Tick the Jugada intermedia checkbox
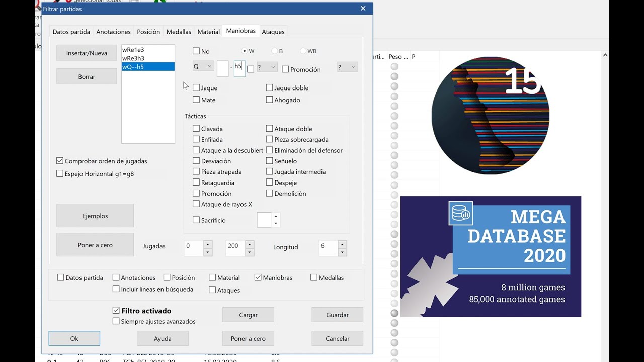This screenshot has height=362, width=644. click(270, 171)
